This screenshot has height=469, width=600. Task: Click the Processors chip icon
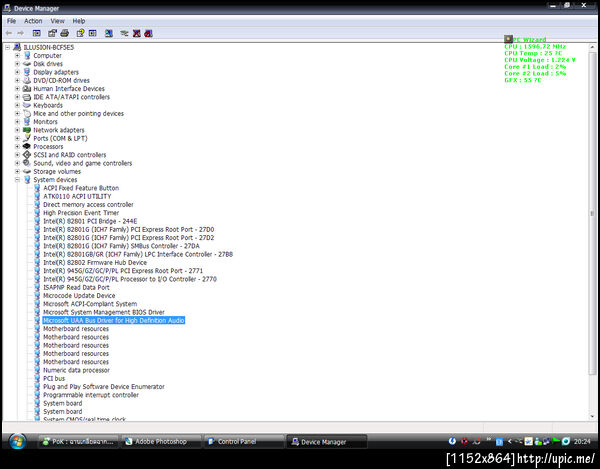click(27, 147)
